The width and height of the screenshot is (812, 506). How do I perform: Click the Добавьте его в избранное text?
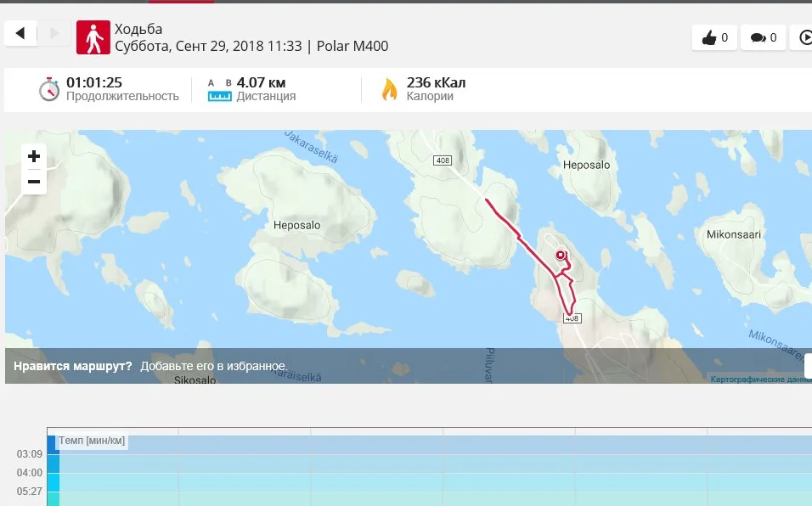coord(214,366)
